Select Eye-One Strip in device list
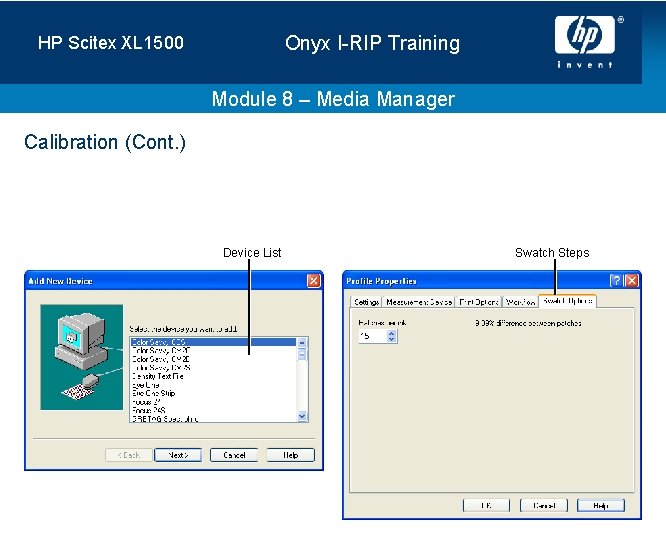666x539 pixels. point(213,393)
